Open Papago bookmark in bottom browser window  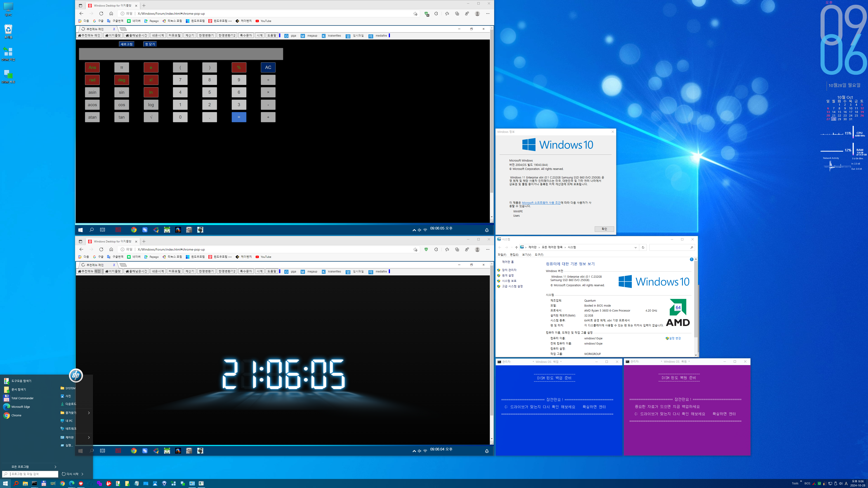click(x=151, y=257)
